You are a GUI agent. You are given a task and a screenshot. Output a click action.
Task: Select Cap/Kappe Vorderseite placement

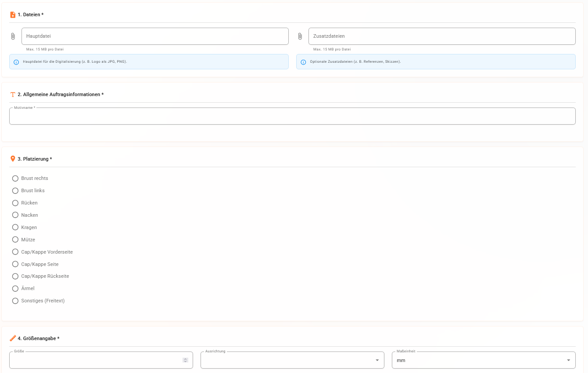click(x=15, y=252)
